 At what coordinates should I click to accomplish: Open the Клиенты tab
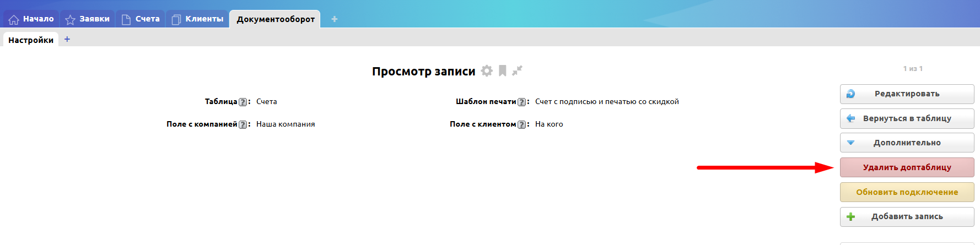click(197, 19)
